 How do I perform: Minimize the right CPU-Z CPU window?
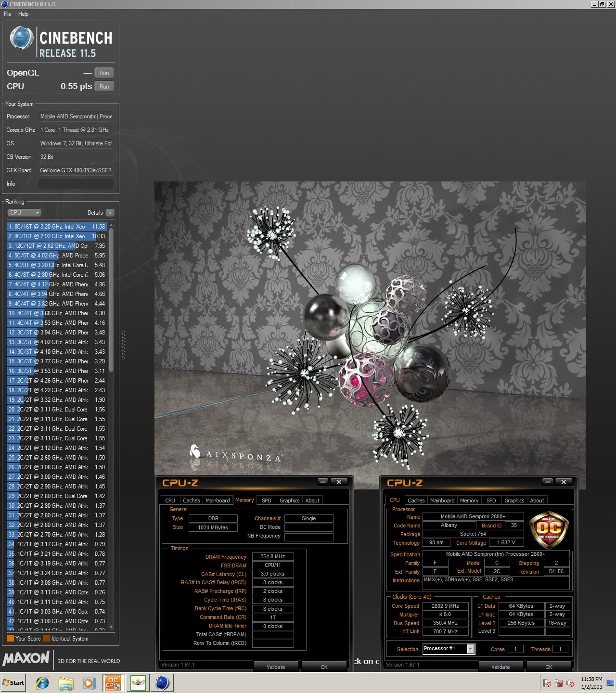pos(548,482)
